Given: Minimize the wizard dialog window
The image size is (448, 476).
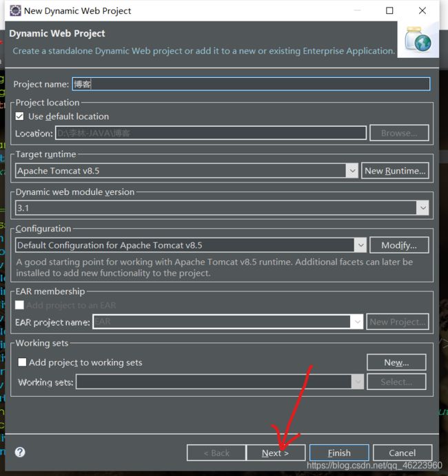Looking at the screenshot, I should [357, 10].
